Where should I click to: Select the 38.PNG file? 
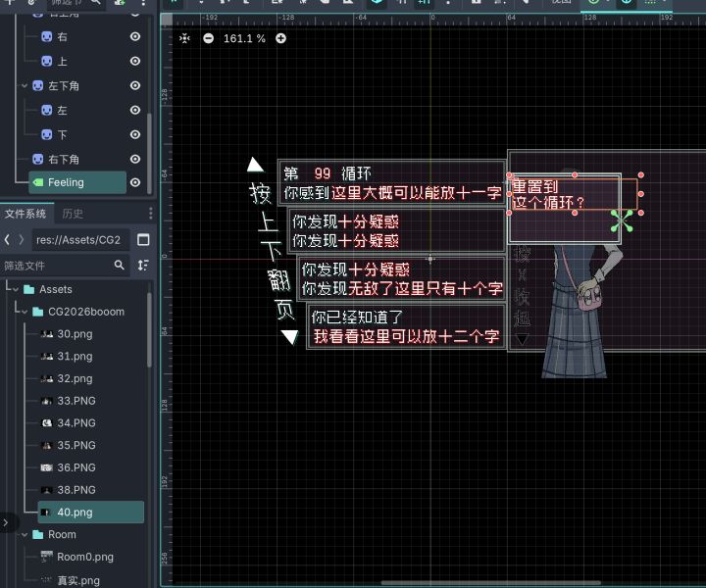(x=76, y=490)
